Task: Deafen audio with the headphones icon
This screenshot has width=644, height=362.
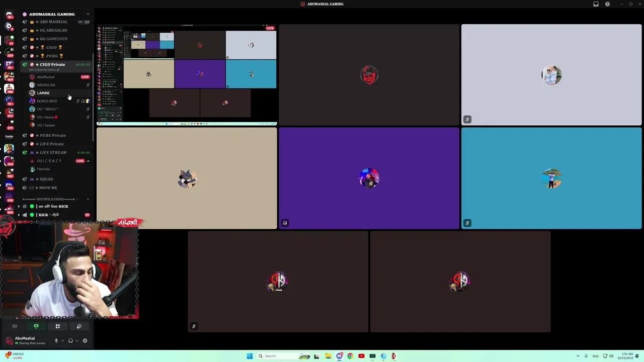Action: click(x=70, y=340)
